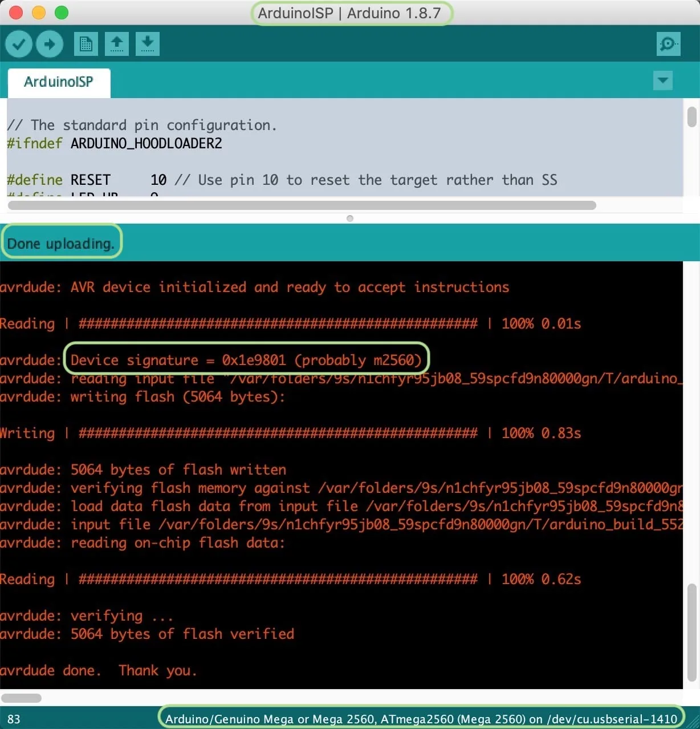Select the ArduinoISP sketch tab

point(59,82)
